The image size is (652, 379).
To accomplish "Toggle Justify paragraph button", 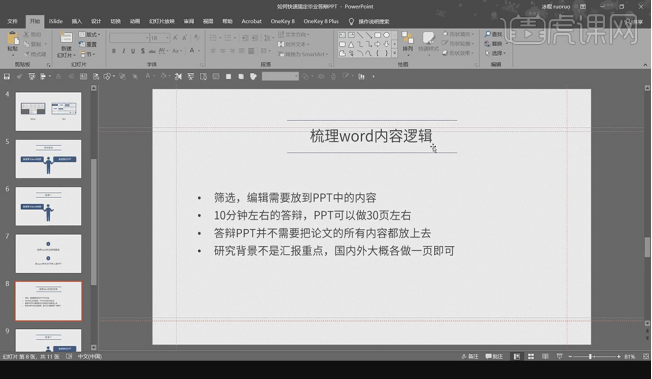I will (x=242, y=51).
